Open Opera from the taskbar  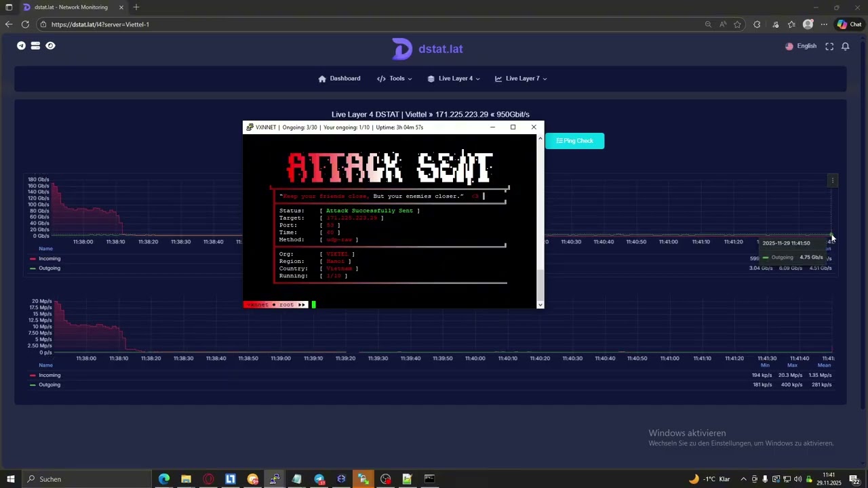(208, 479)
